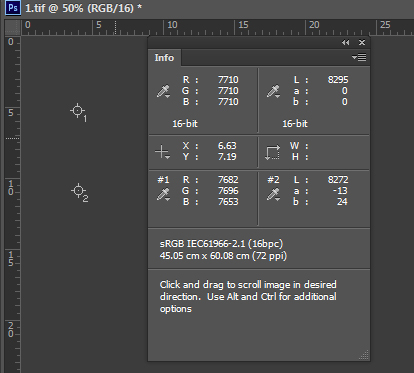Open the Info panel flyout menu
This screenshot has height=373, width=414.
(359, 57)
